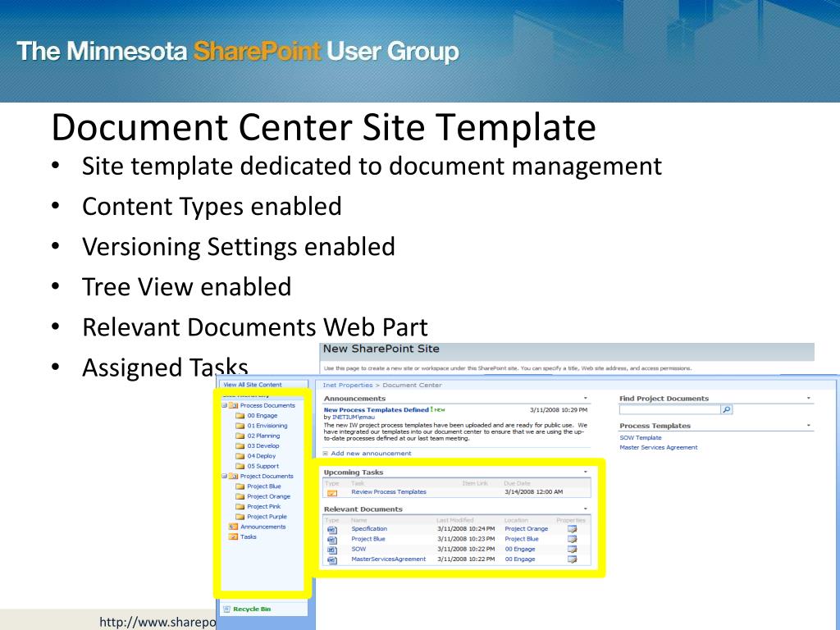Screen dimensions: 840x630
Task: Collapse the Project Documents tree node
Action: click(225, 477)
